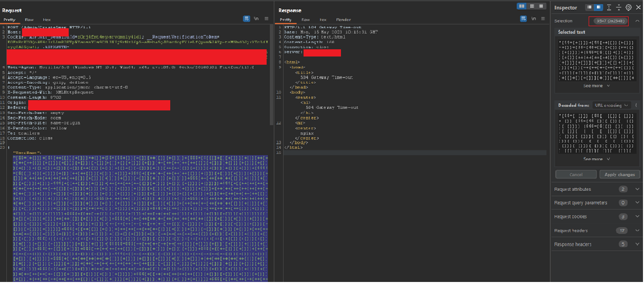
Task: Select combined single-pane layout icon
Action: tap(541, 6)
